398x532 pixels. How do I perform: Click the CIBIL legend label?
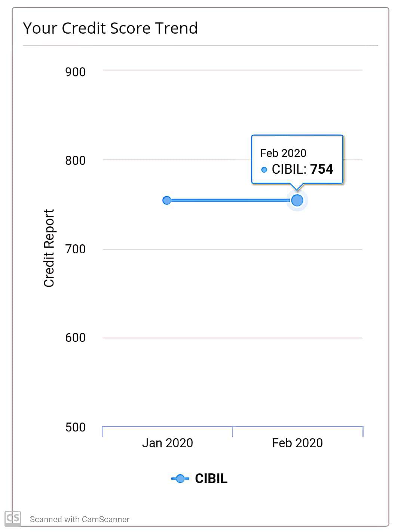coord(211,479)
